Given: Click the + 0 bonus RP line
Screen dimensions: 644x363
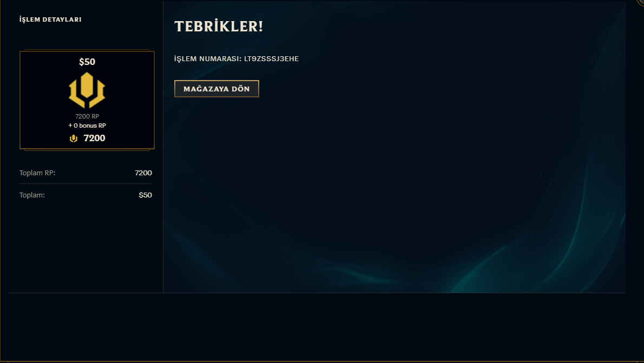Looking at the screenshot, I should click(87, 126).
